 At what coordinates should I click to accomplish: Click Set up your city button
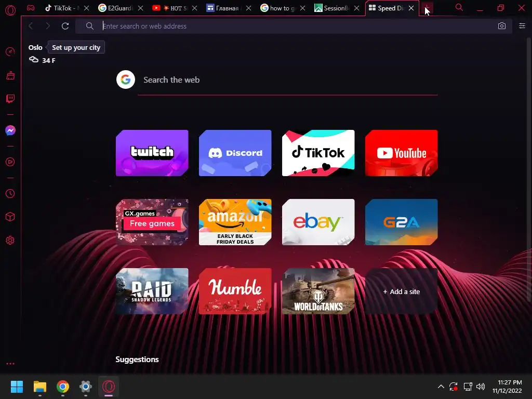(76, 47)
